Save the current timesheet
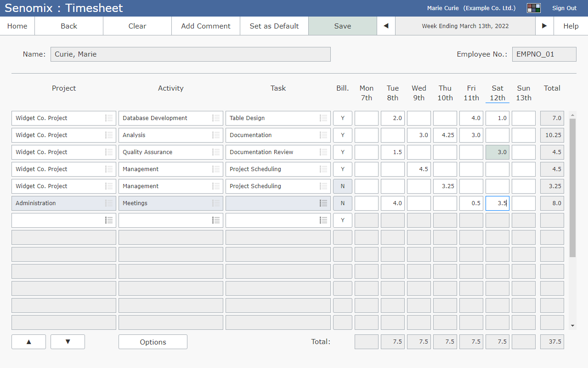 pyautogui.click(x=342, y=26)
